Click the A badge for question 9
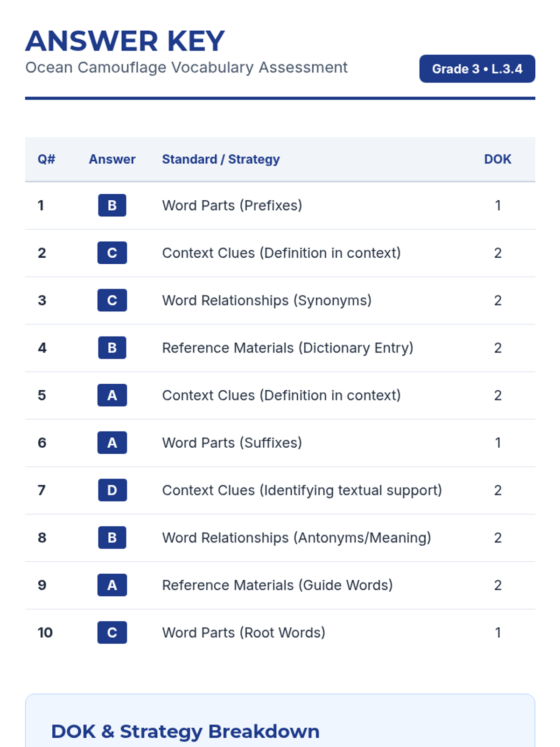Screen dimensions: 560x747 coord(112,585)
